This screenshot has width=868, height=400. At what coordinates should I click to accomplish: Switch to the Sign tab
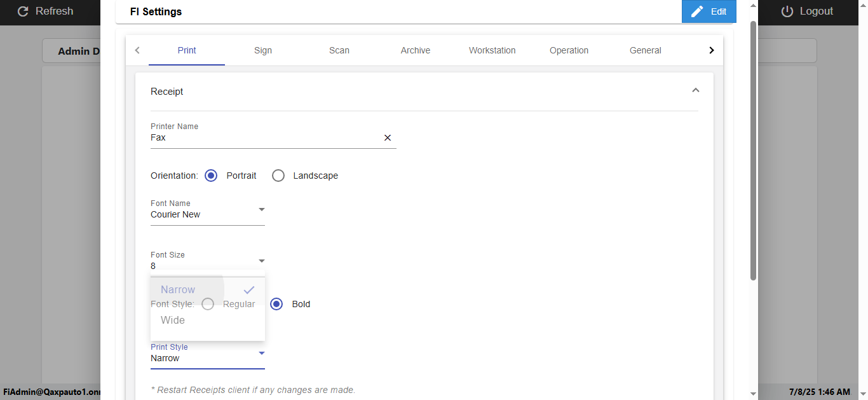point(263,50)
